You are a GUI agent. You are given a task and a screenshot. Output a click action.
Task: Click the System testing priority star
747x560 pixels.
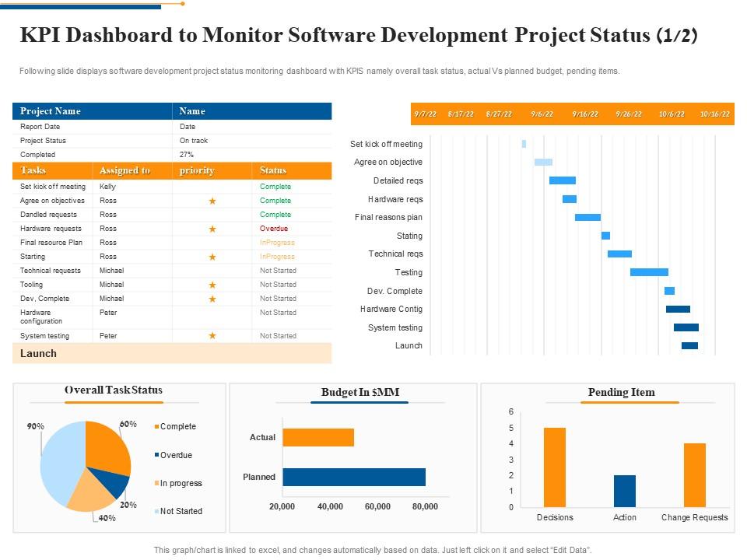pyautogui.click(x=211, y=335)
